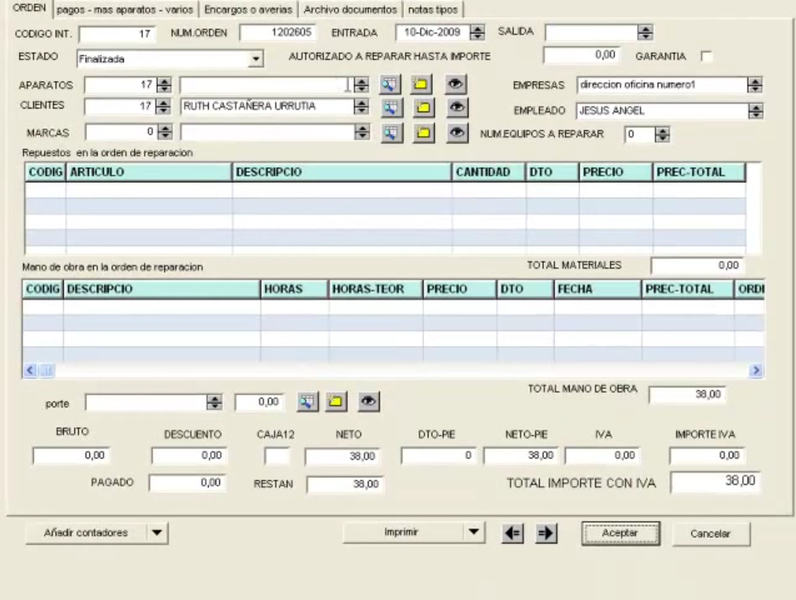View APARATOS record with the eye icon
796x600 pixels.
pyautogui.click(x=455, y=84)
